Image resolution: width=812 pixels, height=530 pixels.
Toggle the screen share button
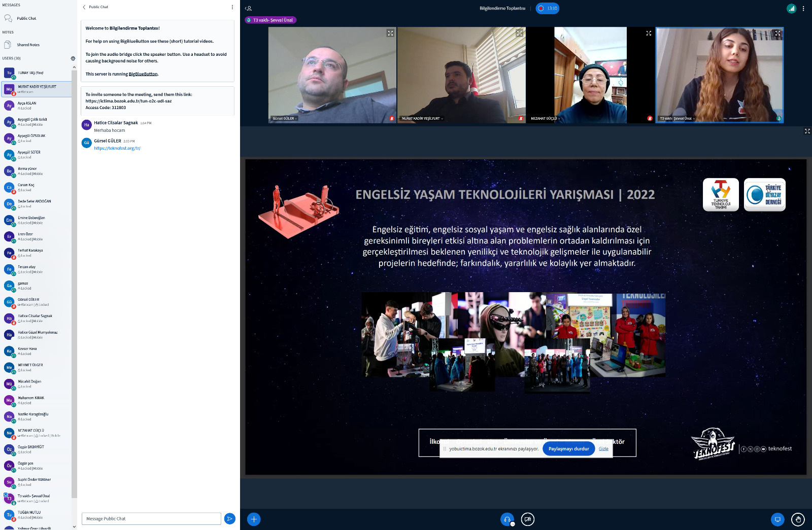tap(777, 519)
